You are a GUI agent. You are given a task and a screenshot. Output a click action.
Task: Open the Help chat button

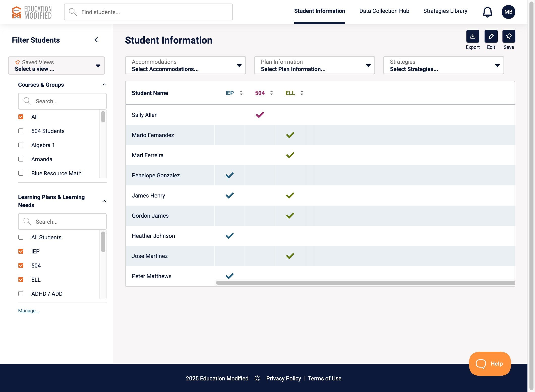[489, 364]
